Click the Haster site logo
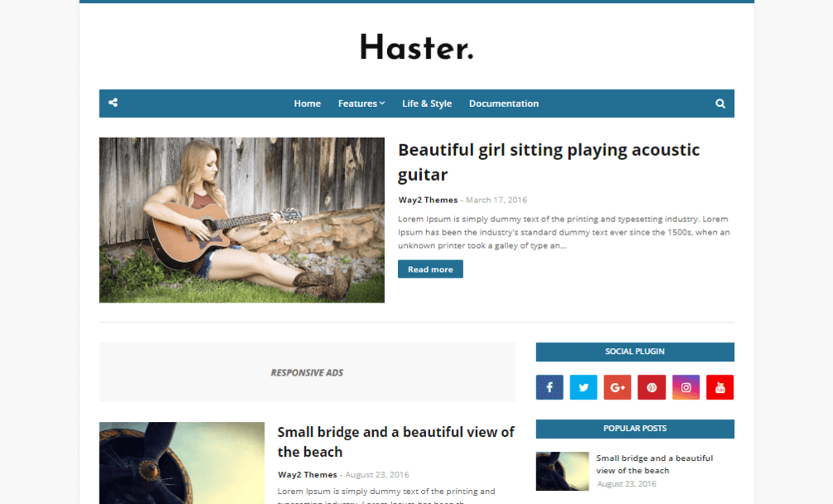This screenshot has height=504, width=833. pyautogui.click(x=416, y=48)
